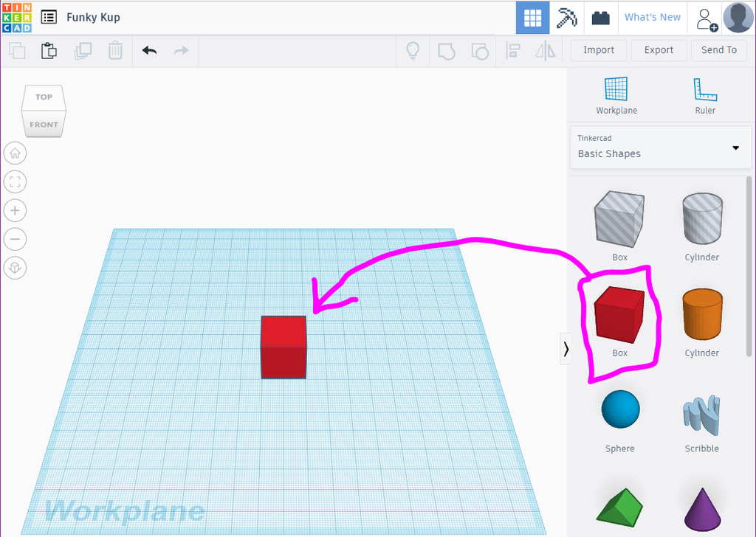Click the Home view button
This screenshot has width=756, height=537.
[x=15, y=153]
